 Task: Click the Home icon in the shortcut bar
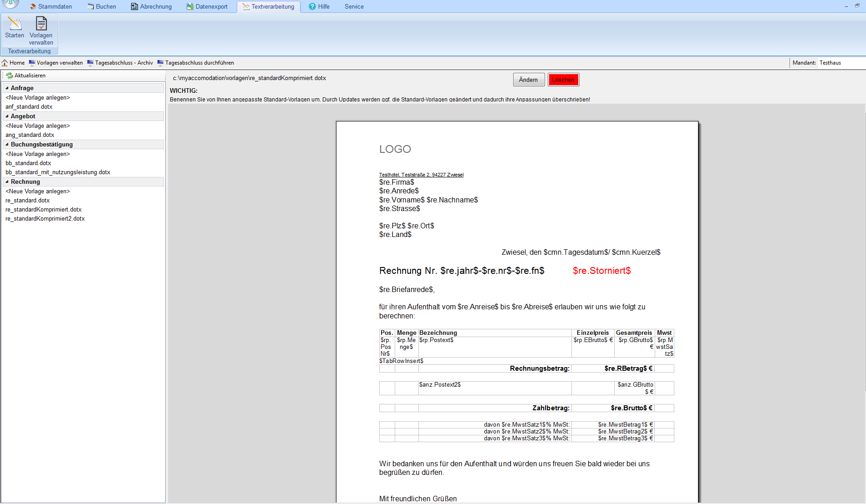click(x=5, y=63)
